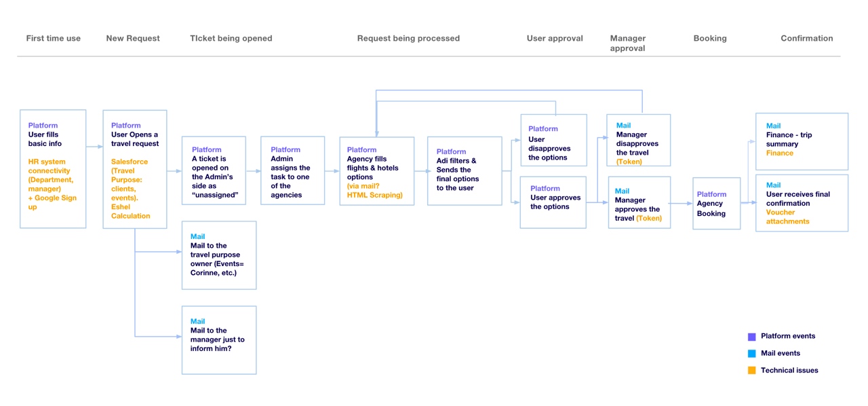The height and width of the screenshot is (406, 868).
Task: Click the "User receives final confirmation" box
Action: click(802, 203)
